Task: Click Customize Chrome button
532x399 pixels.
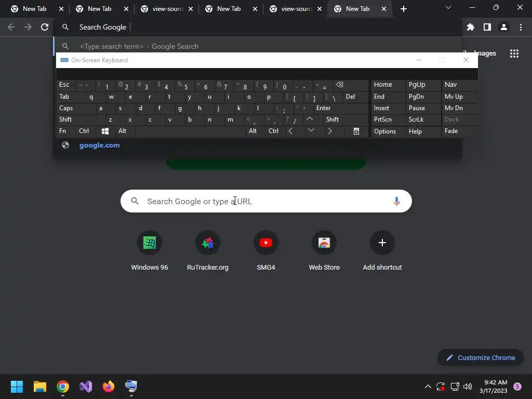Action: point(481,357)
